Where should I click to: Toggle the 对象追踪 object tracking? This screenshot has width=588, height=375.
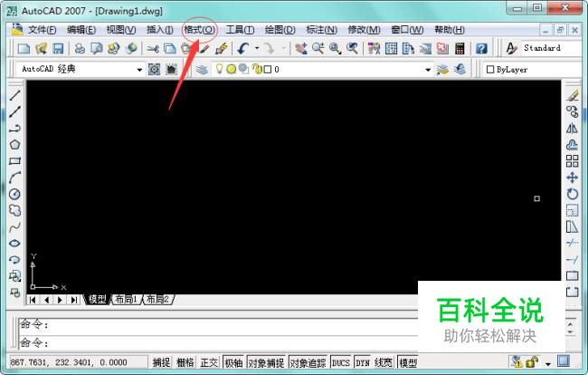click(x=308, y=362)
